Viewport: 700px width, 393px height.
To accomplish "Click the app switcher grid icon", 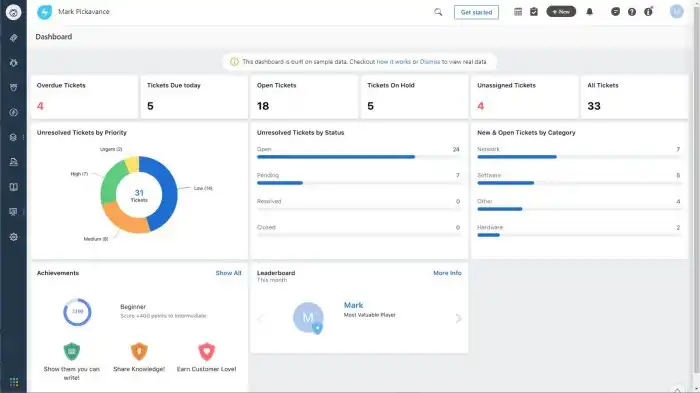I will click(x=13, y=382).
